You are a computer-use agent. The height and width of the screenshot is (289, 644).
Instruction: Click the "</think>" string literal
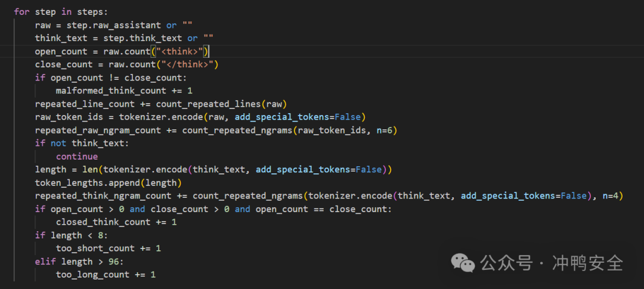[x=187, y=64]
